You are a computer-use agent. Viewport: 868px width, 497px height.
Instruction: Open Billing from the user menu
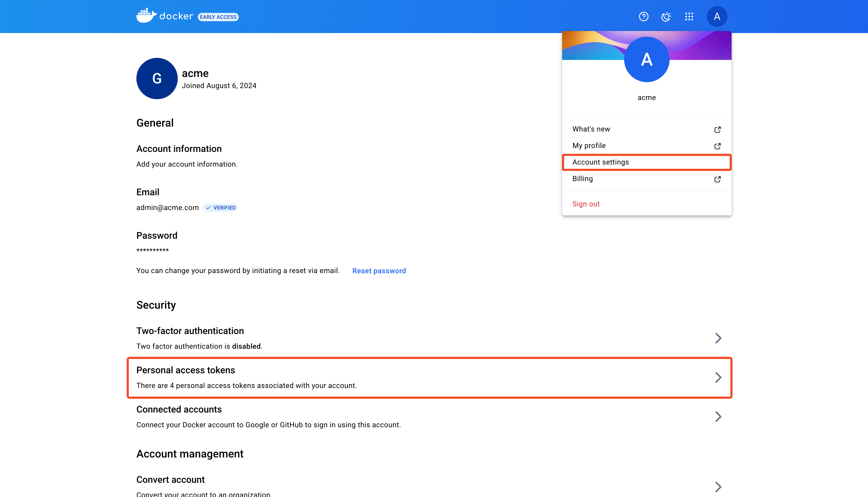point(646,178)
